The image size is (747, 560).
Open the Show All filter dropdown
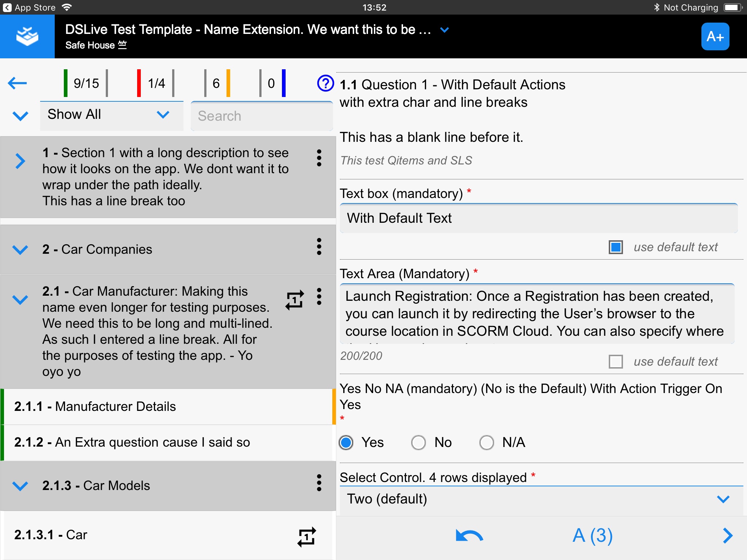pos(112,116)
